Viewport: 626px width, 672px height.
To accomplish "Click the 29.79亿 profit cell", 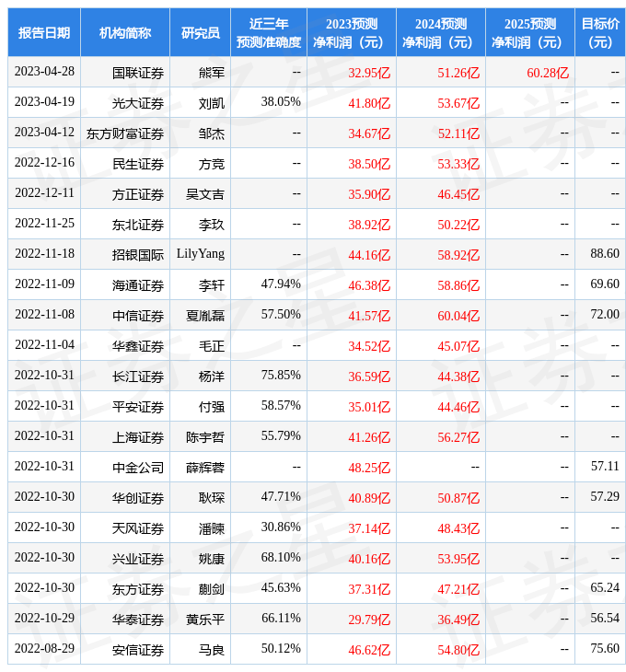I will 369,620.
